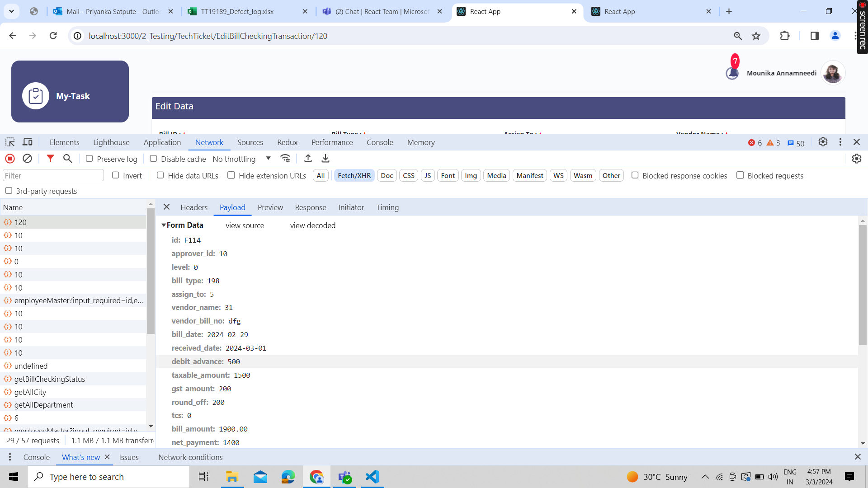Image resolution: width=868 pixels, height=488 pixels.
Task: Click the Windows search box
Action: click(108, 477)
